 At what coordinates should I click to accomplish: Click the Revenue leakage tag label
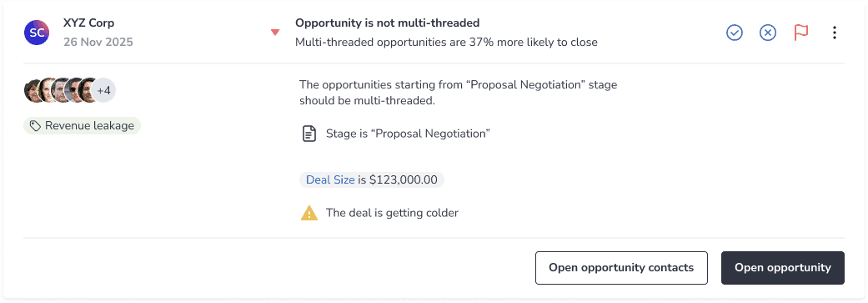click(90, 126)
